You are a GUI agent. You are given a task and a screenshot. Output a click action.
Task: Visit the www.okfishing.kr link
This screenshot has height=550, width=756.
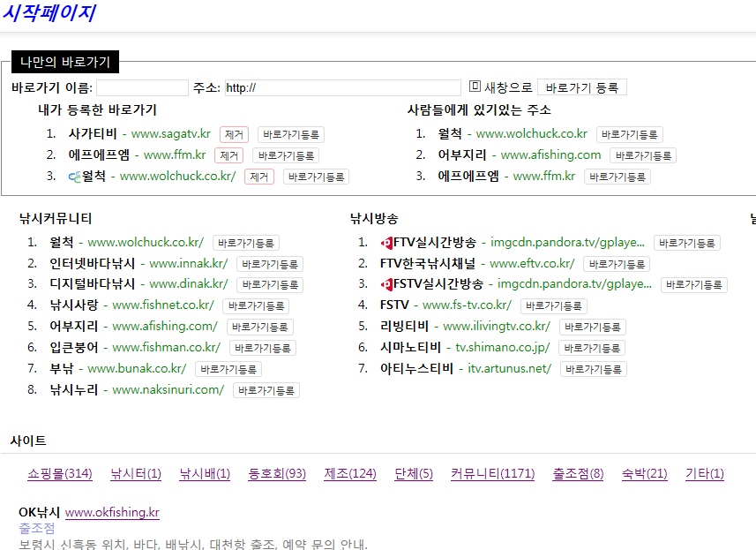tap(112, 512)
